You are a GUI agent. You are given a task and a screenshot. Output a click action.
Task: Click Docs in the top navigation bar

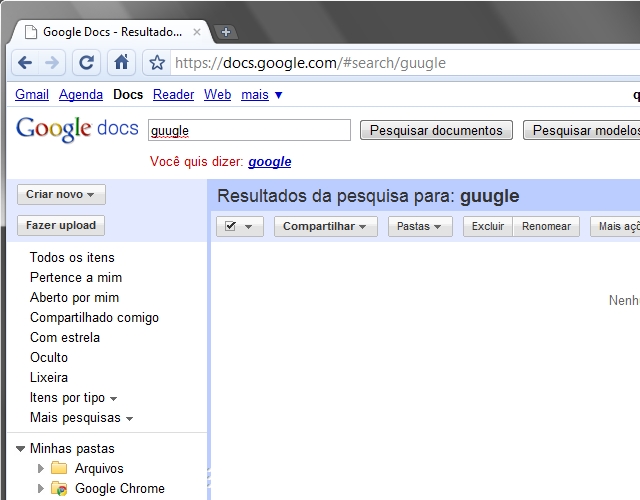pos(128,95)
